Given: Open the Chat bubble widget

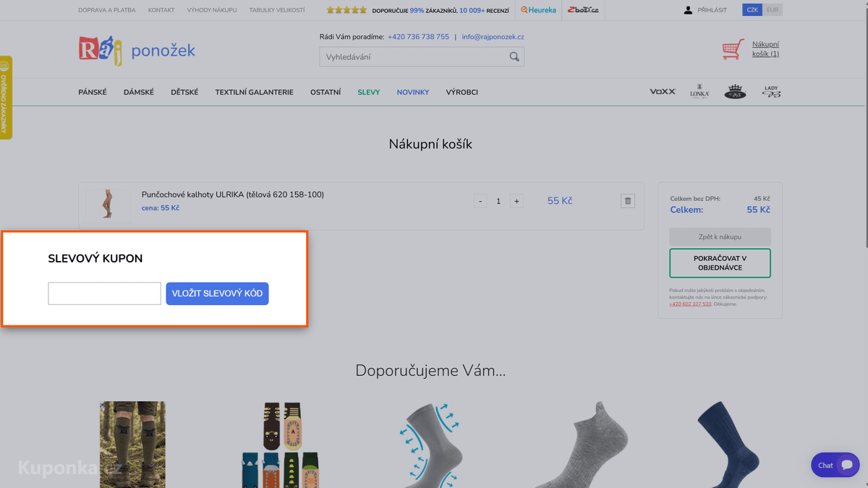Looking at the screenshot, I should point(835,465).
